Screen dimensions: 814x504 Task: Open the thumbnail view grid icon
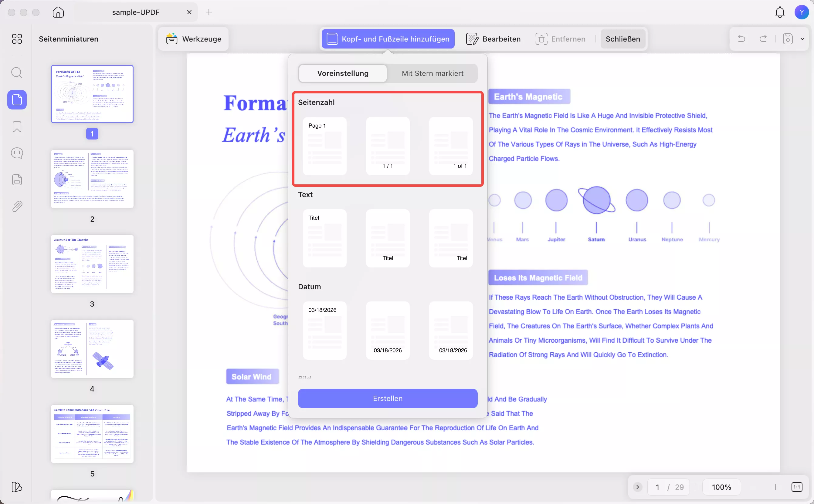(17, 39)
